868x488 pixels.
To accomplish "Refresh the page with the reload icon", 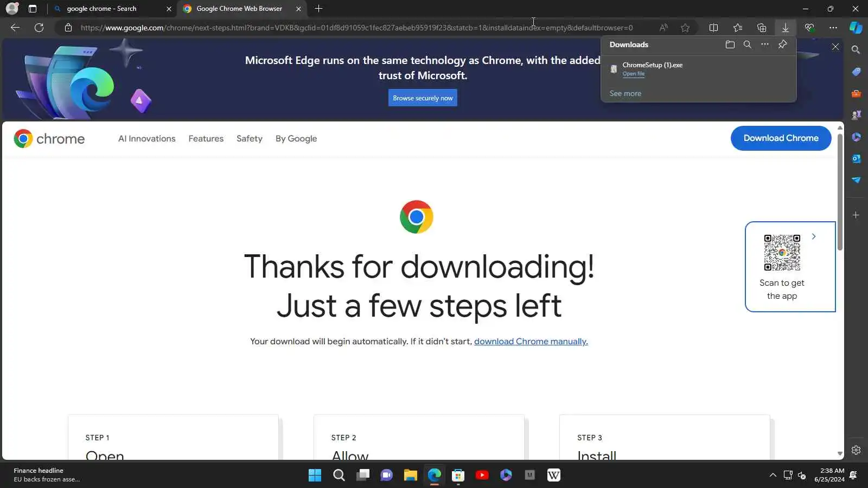I will [x=39, y=28].
